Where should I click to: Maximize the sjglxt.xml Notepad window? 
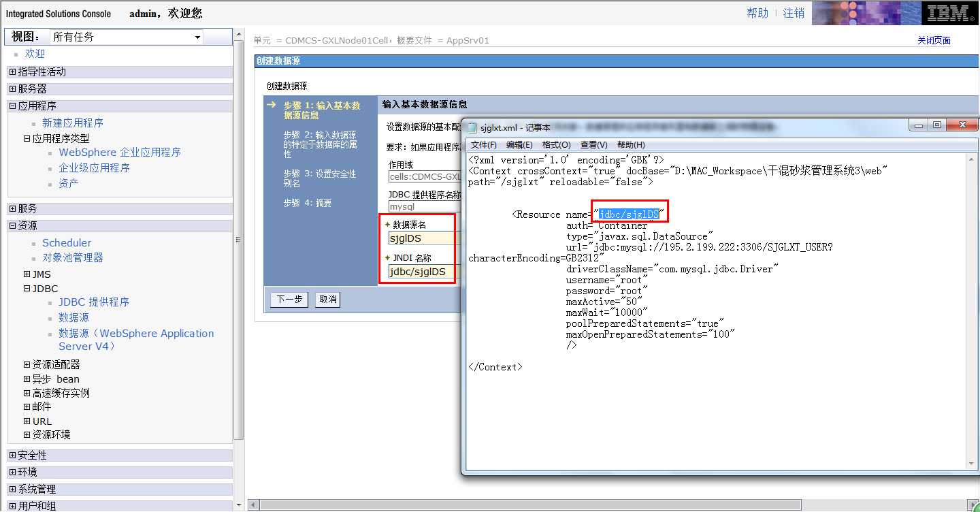tap(937, 125)
